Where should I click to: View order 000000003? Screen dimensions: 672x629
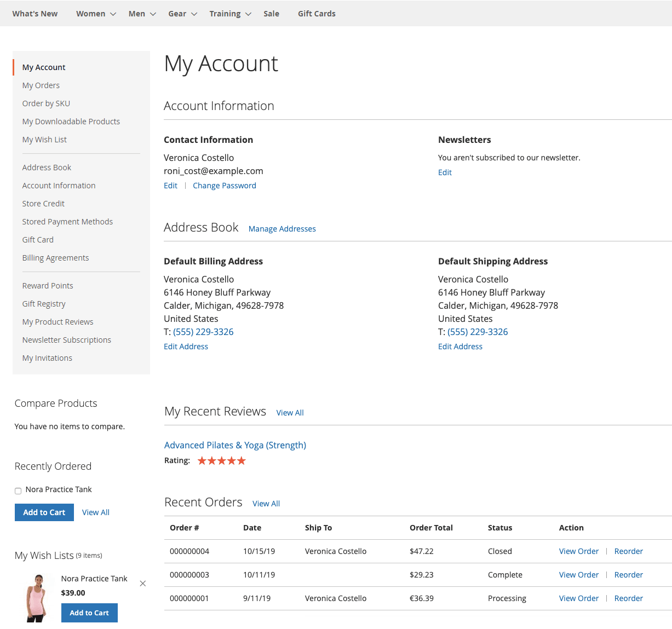click(x=579, y=575)
